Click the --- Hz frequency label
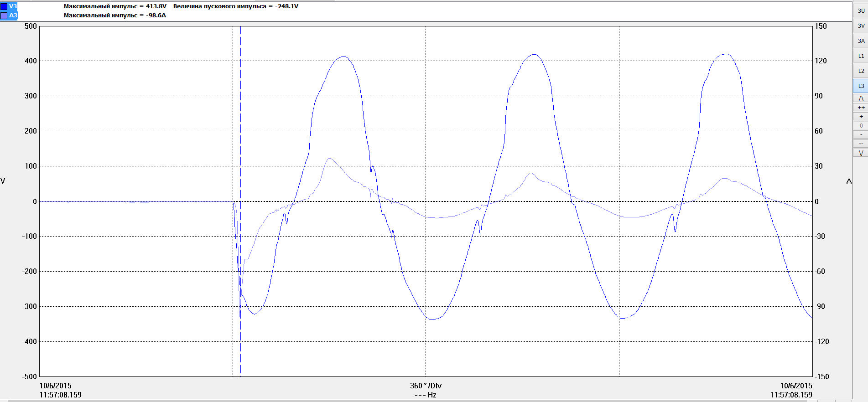Viewport: 868px width, 402px height. tap(426, 395)
